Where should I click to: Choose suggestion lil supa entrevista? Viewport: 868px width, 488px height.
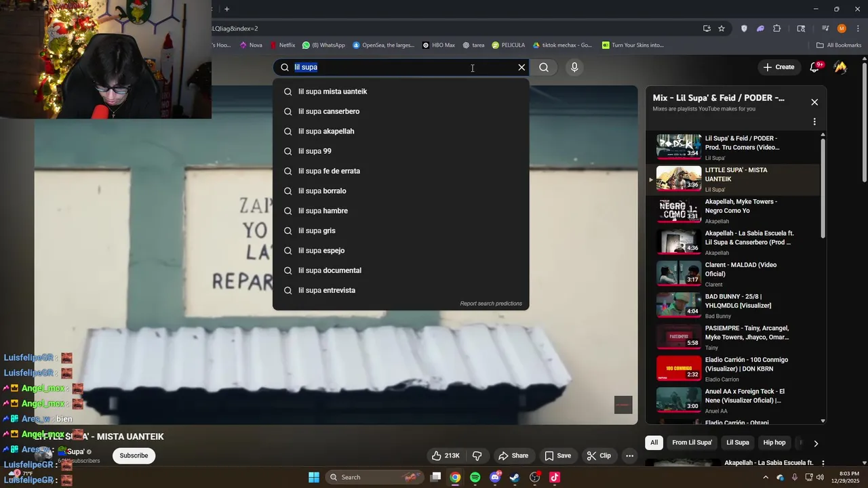click(x=401, y=290)
